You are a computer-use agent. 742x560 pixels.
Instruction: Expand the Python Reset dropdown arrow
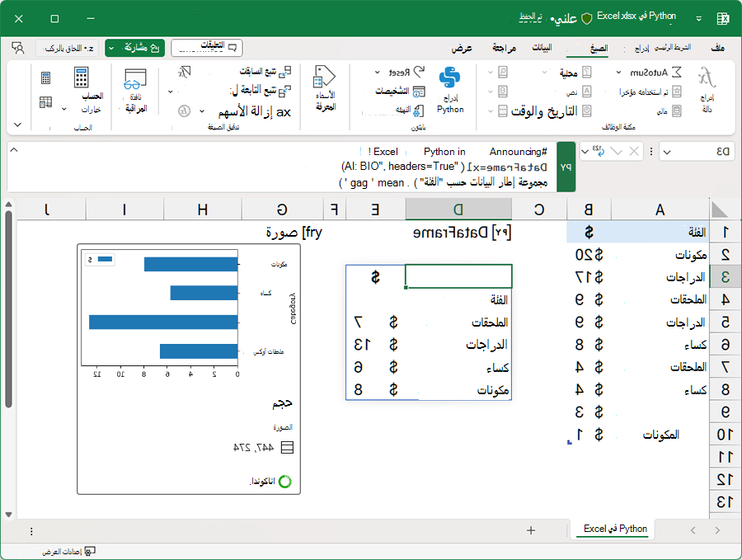tap(377, 73)
